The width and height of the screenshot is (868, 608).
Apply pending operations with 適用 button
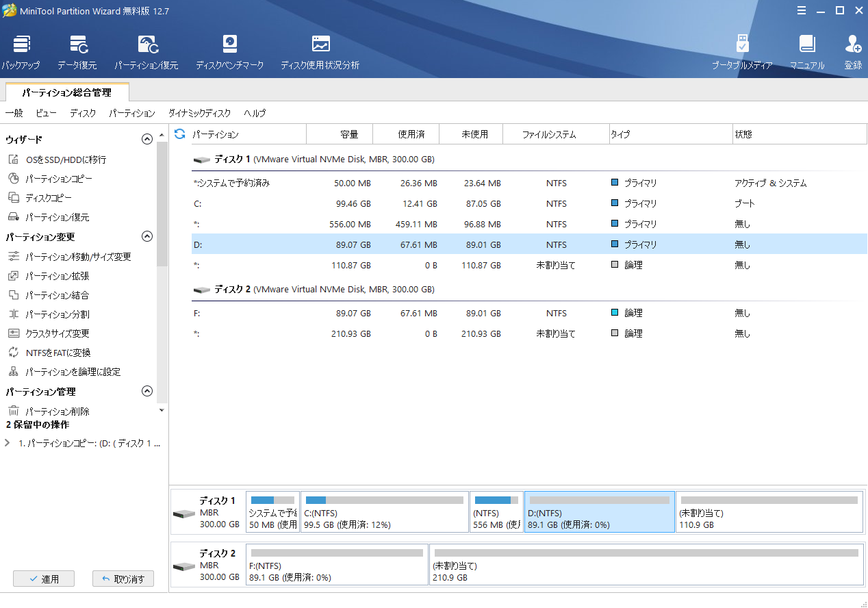[x=43, y=579]
